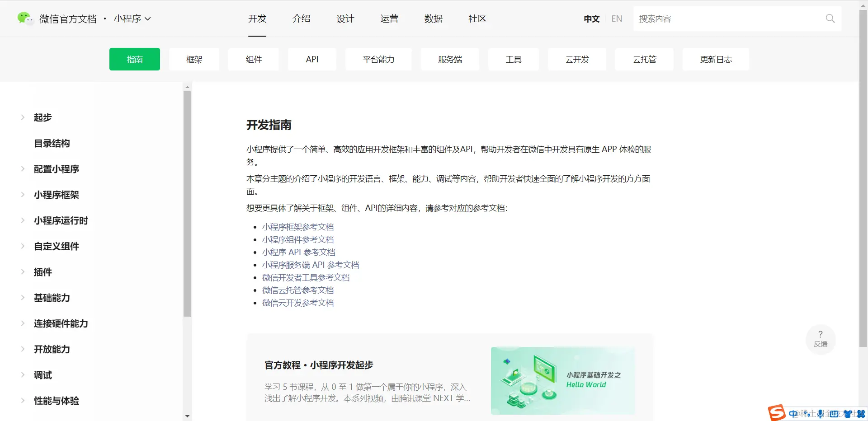Select the 云托管 sub-navigation button
The height and width of the screenshot is (421, 868).
coord(644,59)
